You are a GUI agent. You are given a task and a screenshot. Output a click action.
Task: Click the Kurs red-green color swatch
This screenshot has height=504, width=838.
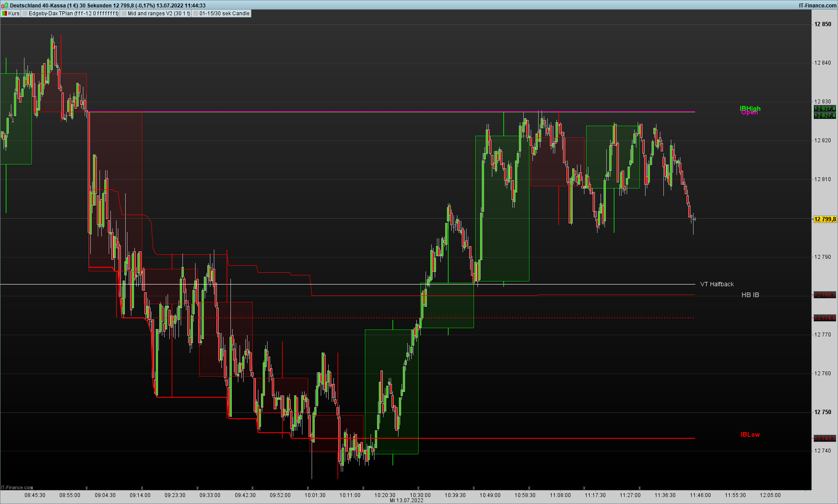(x=4, y=14)
